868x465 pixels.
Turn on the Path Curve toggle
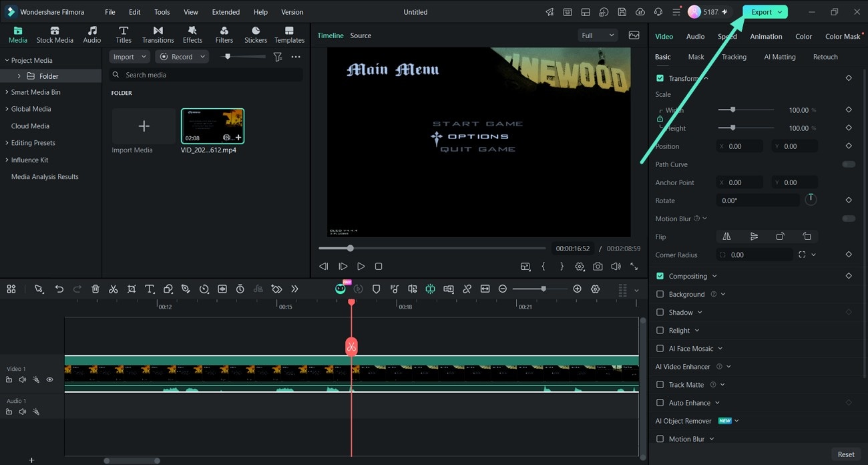[849, 164]
